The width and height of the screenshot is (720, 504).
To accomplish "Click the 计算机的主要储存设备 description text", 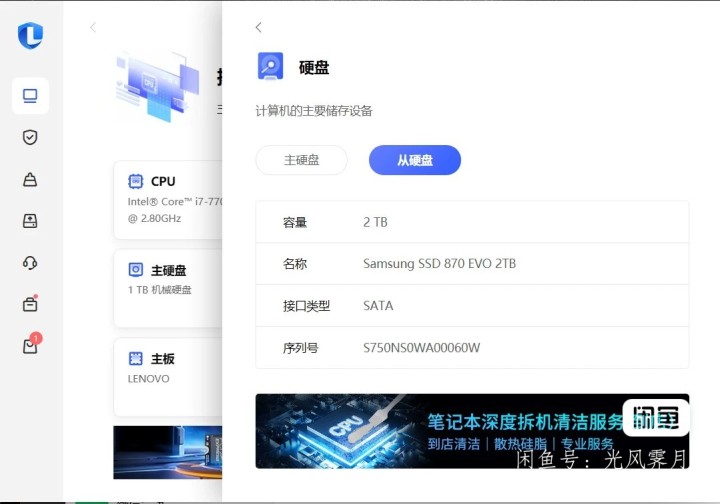I will pyautogui.click(x=314, y=111).
